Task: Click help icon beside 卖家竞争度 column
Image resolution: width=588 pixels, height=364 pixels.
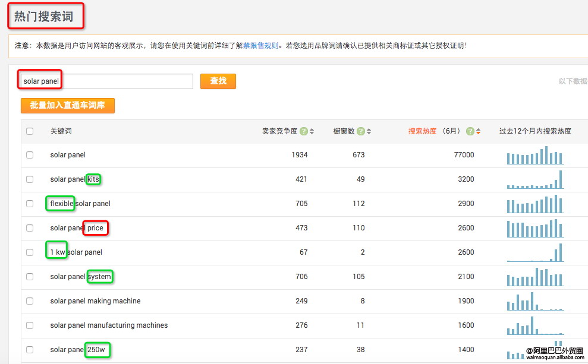Action: pos(303,131)
